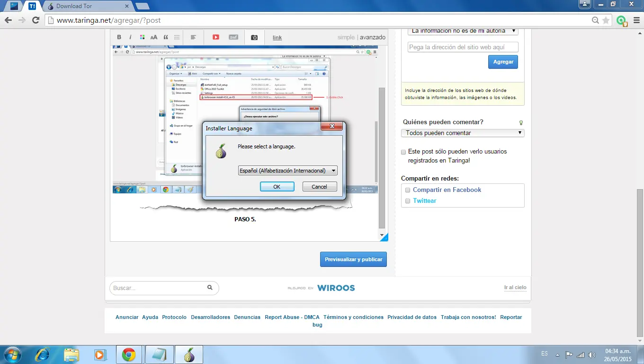Insert a quote block with the quotation icon
This screenshot has height=364, width=644.
pyautogui.click(x=166, y=37)
